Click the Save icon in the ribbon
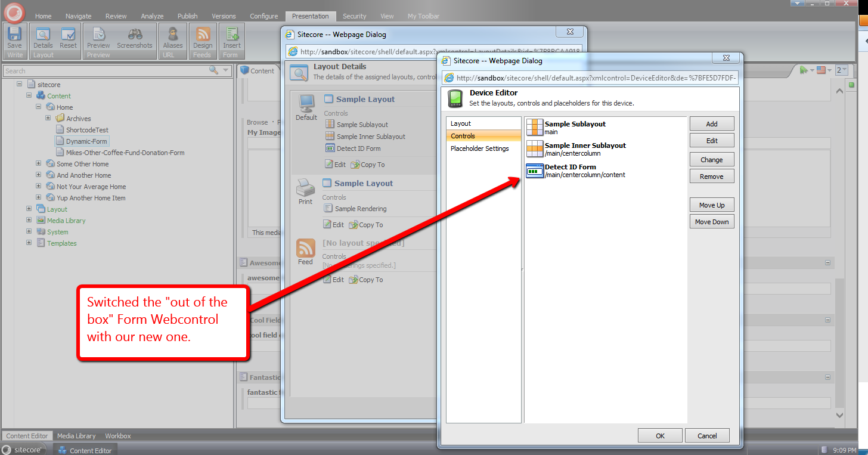Screen dimensions: 868x455 point(14,35)
